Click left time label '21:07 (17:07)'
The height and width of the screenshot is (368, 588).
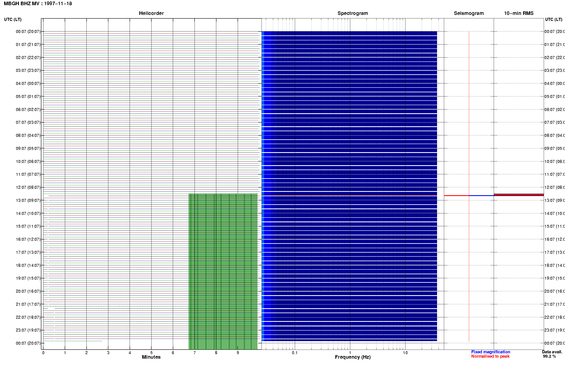[28, 304]
